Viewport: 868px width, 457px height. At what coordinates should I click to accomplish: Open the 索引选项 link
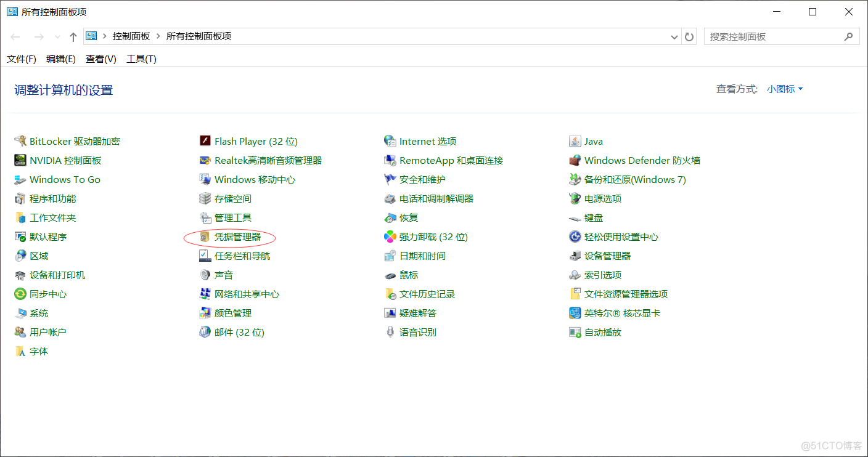tap(603, 275)
